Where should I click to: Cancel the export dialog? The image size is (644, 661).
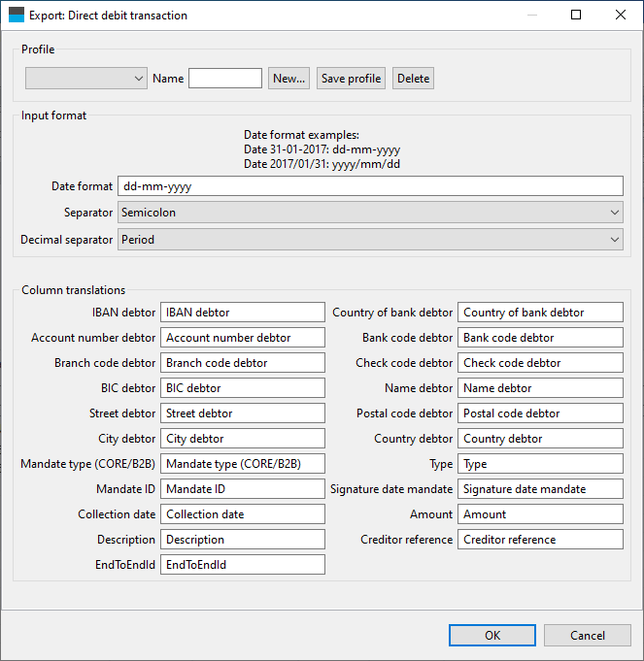point(587,636)
